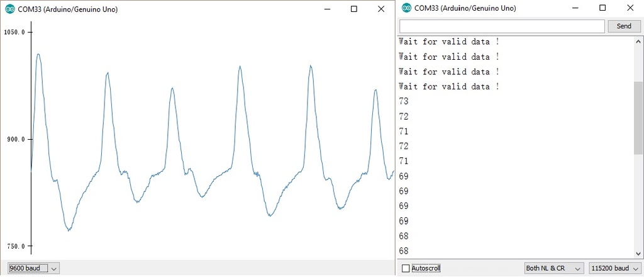Open the 9600 baud dropdown in Serial Plotter

point(34,268)
